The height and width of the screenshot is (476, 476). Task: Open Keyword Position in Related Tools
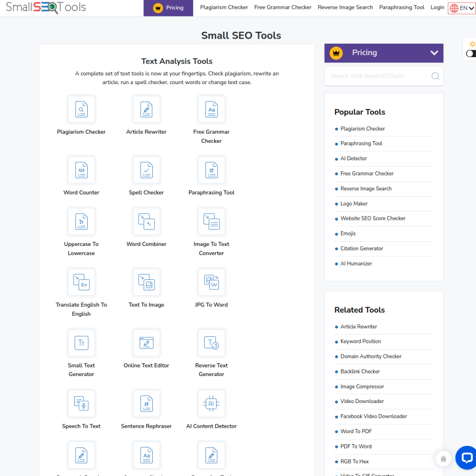pyautogui.click(x=360, y=341)
